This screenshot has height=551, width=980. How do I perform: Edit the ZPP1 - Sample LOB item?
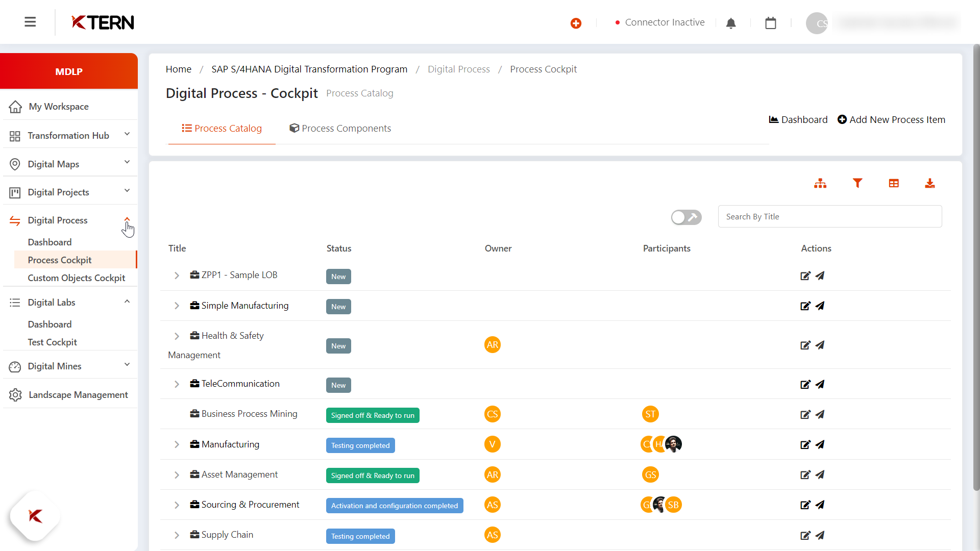pos(805,275)
